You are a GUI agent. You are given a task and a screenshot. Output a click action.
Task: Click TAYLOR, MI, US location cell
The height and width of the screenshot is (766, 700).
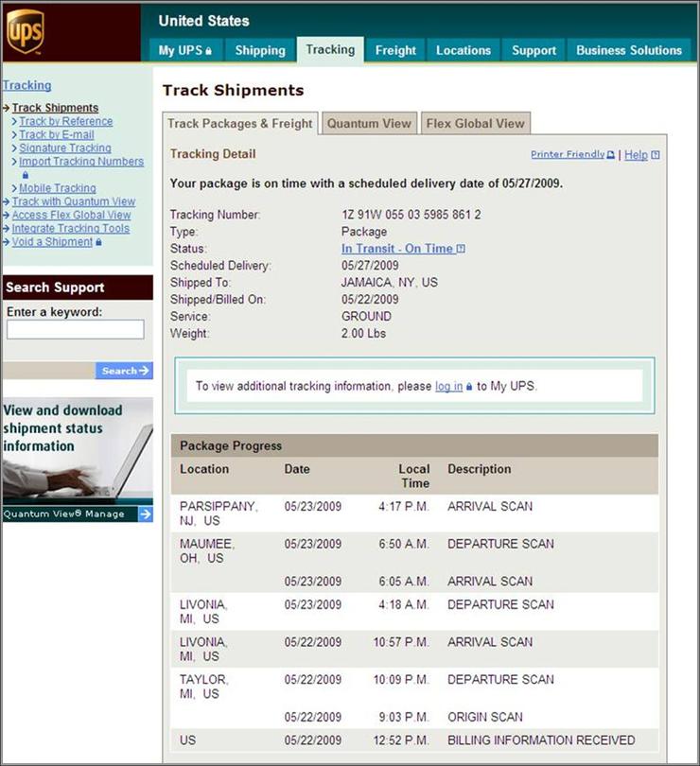(204, 687)
